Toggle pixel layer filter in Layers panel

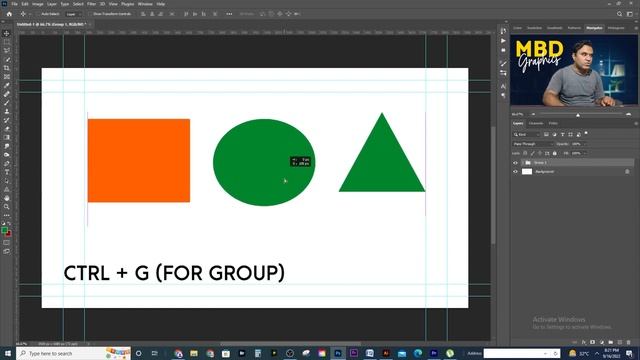pos(546,134)
